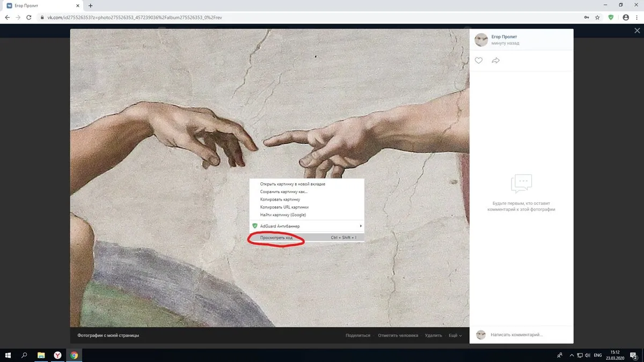This screenshot has height=362, width=644.
Task: Reload the page with the refresh icon
Action: click(x=30, y=17)
